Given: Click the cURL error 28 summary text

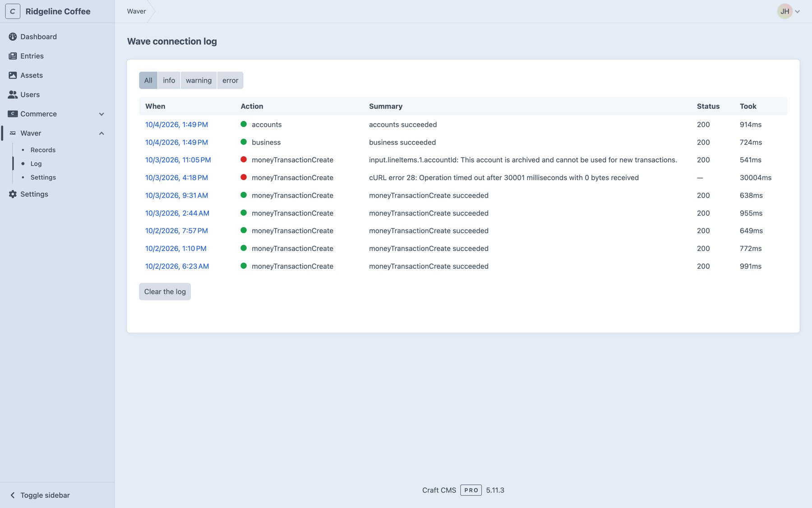Looking at the screenshot, I should point(504,177).
